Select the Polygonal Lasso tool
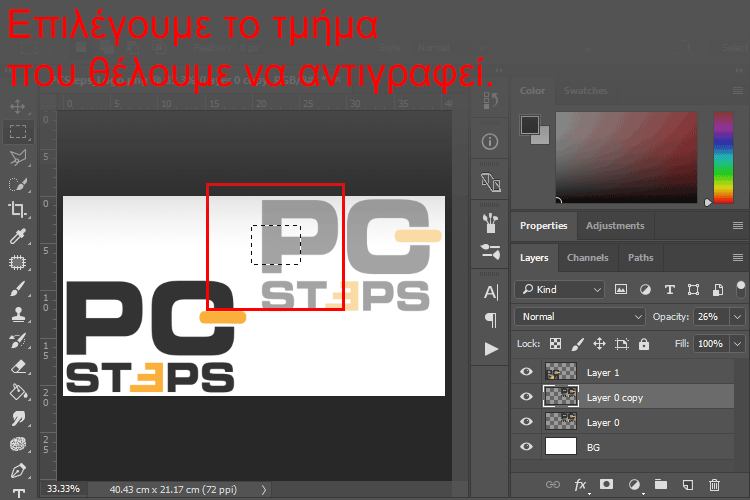 (18, 157)
